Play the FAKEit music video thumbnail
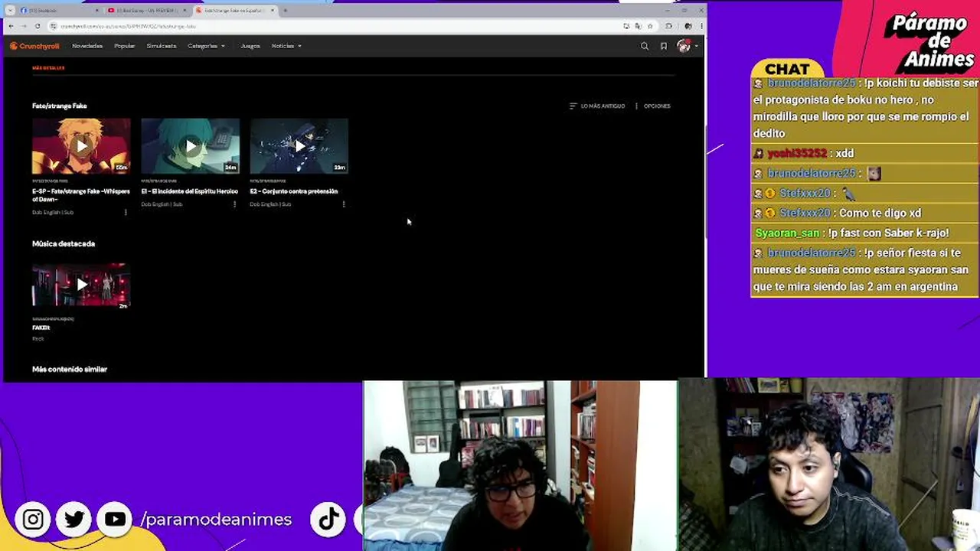 [x=81, y=285]
